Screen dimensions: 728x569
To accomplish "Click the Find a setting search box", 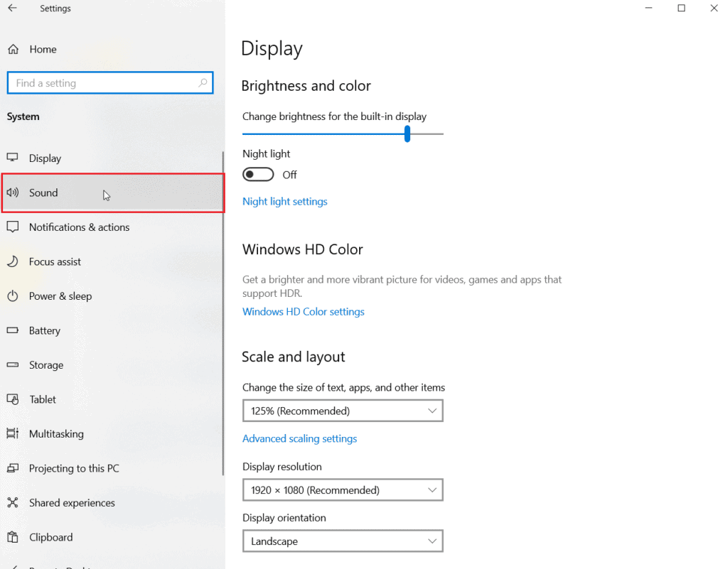I will (x=110, y=83).
